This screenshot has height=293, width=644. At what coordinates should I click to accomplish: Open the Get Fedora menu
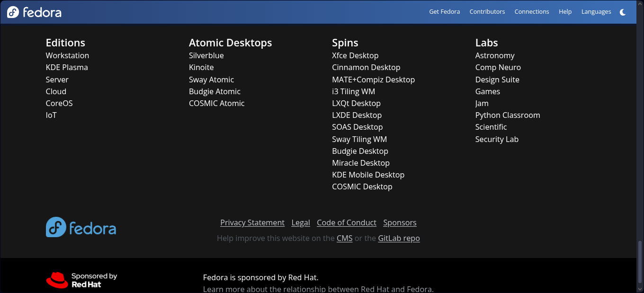[444, 12]
